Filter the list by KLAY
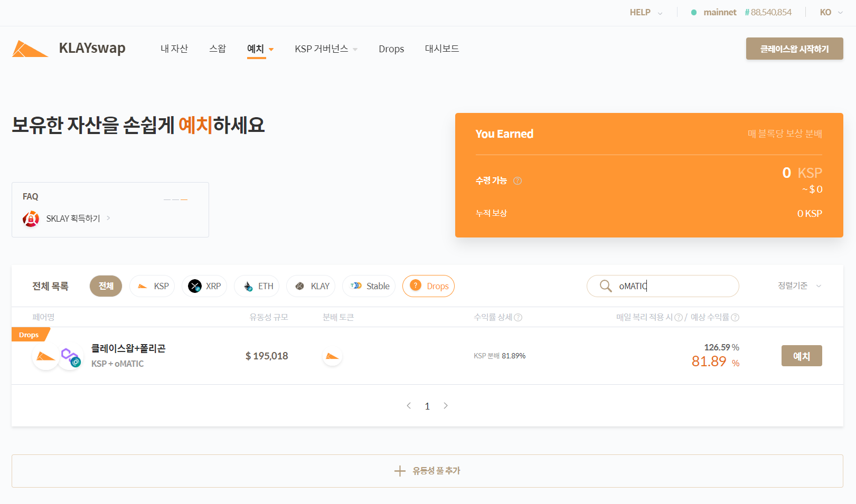Viewport: 856px width, 504px height. point(311,286)
